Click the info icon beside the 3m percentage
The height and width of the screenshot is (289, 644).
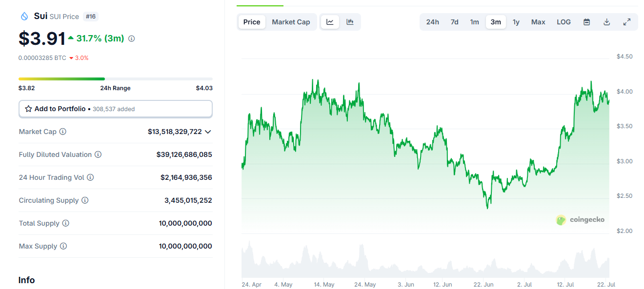point(132,39)
